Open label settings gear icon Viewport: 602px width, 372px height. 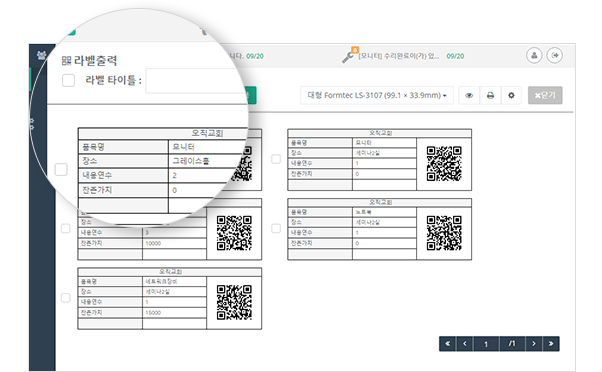click(x=511, y=96)
